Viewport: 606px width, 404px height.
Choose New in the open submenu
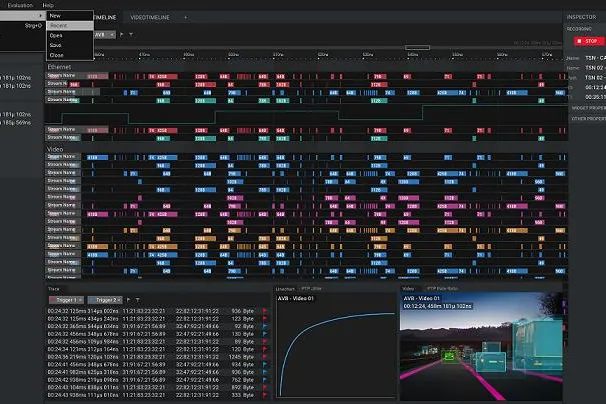click(x=70, y=16)
